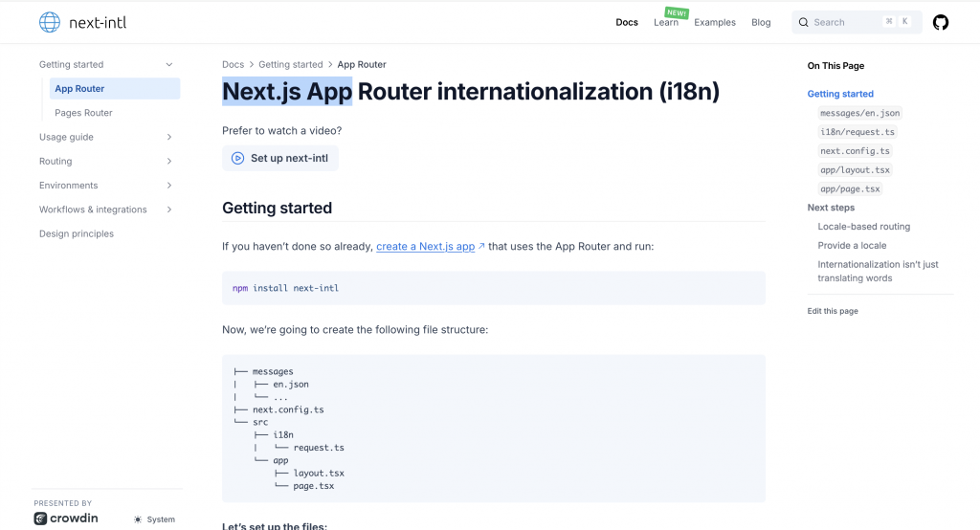This screenshot has height=530, width=980.
Task: Click the sun theme icon
Action: [138, 519]
